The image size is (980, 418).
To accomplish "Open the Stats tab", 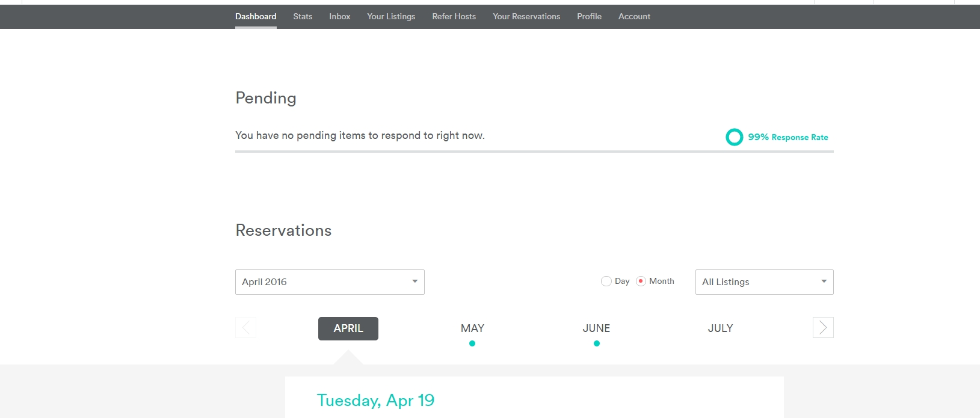I will click(303, 17).
